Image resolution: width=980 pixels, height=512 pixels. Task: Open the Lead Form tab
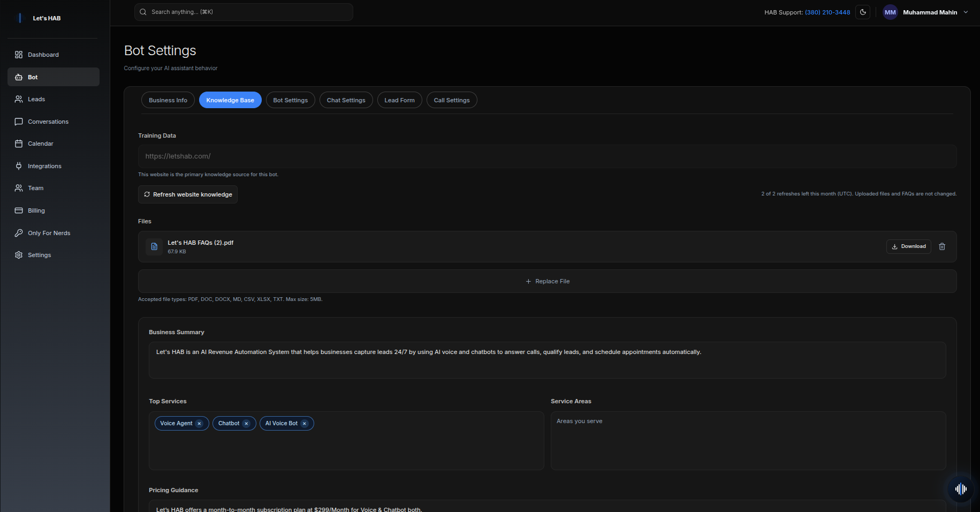tap(400, 100)
